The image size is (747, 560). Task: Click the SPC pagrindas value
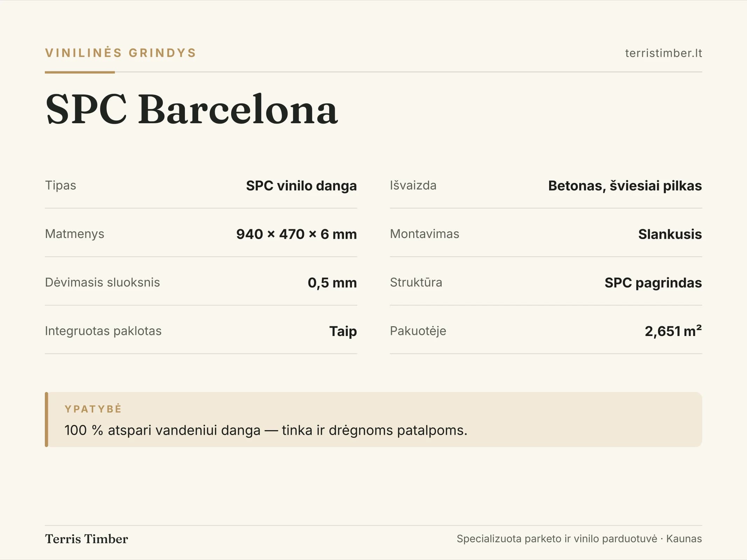pyautogui.click(x=653, y=283)
